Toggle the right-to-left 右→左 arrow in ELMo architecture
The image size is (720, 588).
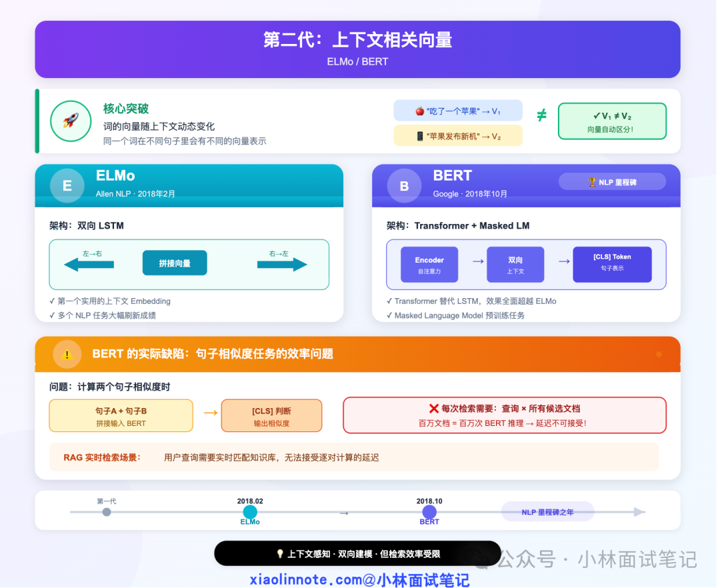point(283,264)
